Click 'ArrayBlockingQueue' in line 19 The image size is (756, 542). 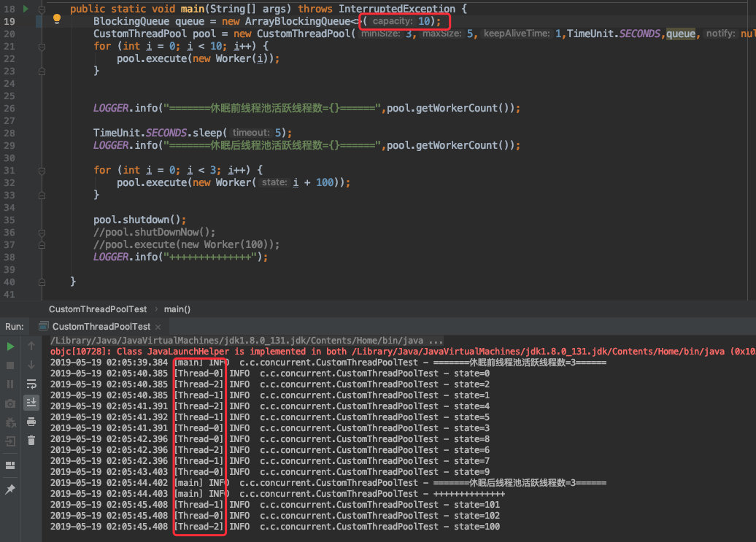point(298,21)
